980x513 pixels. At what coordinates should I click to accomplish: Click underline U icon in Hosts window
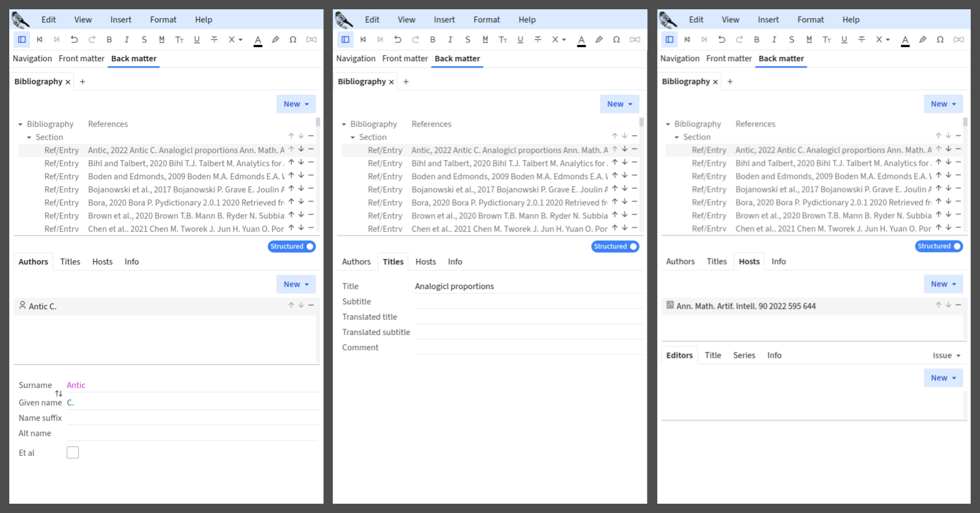click(844, 39)
